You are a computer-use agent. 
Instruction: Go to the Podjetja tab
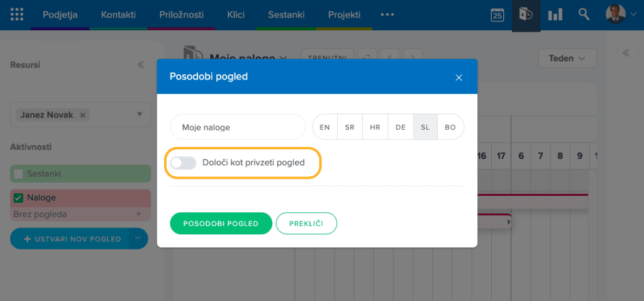click(x=60, y=15)
